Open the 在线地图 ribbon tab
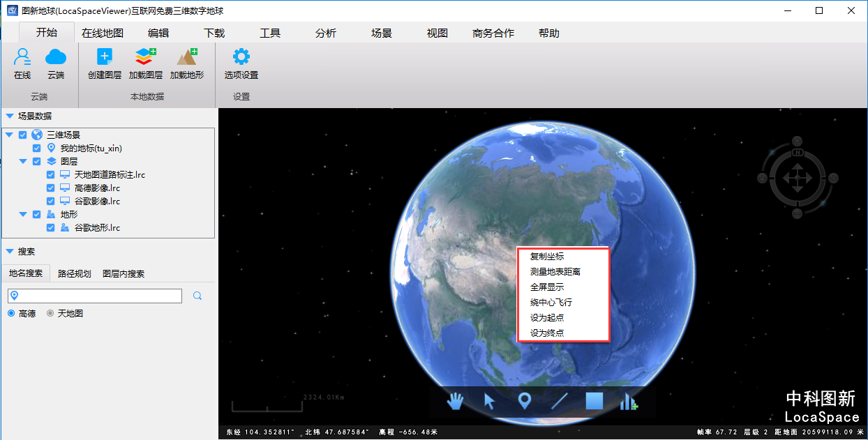Screen dimensions: 868x440 pyautogui.click(x=103, y=33)
